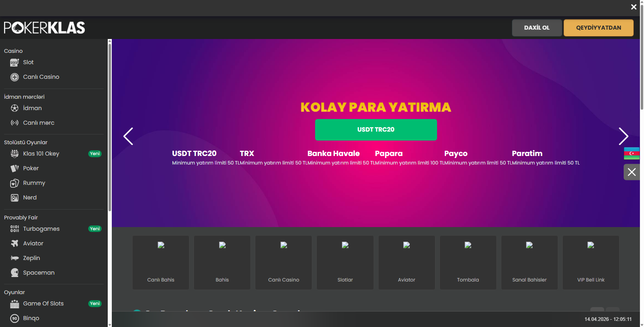This screenshot has height=327, width=644.
Task: Click the Turbogames binary icon
Action: pos(15,229)
